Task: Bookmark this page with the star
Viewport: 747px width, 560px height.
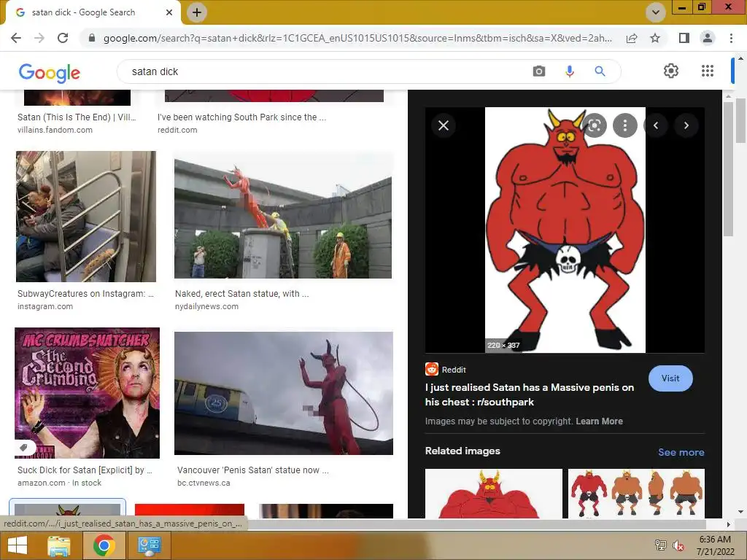Action: [x=655, y=38]
